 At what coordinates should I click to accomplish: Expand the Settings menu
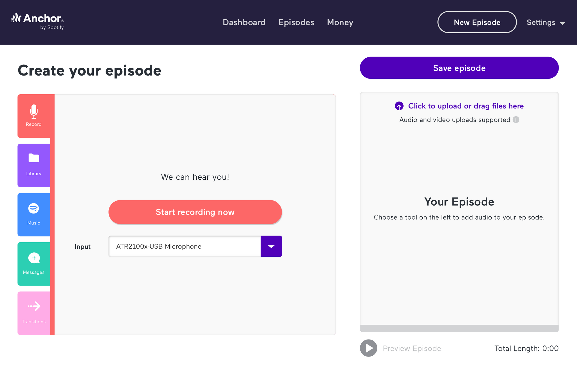(546, 22)
